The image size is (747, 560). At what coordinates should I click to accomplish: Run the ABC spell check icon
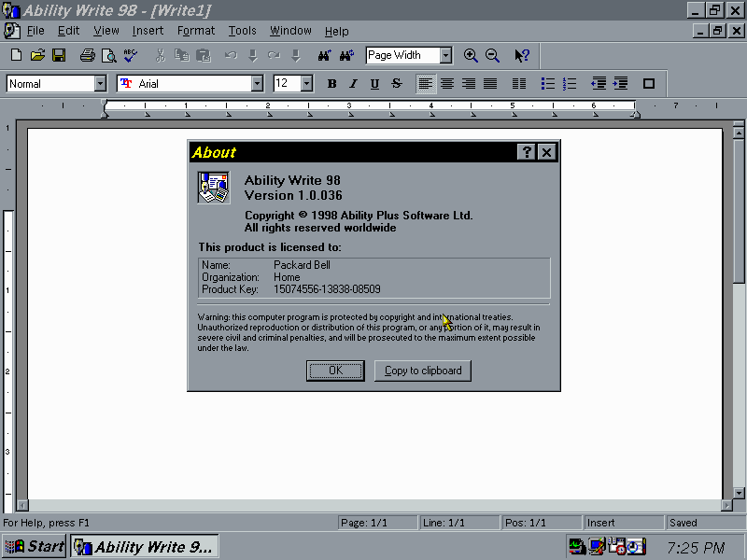[131, 56]
